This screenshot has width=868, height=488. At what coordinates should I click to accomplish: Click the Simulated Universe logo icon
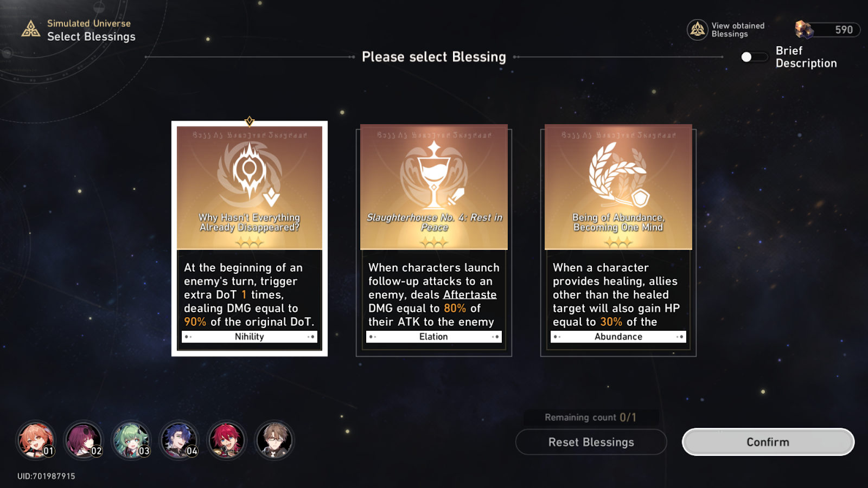[30, 29]
